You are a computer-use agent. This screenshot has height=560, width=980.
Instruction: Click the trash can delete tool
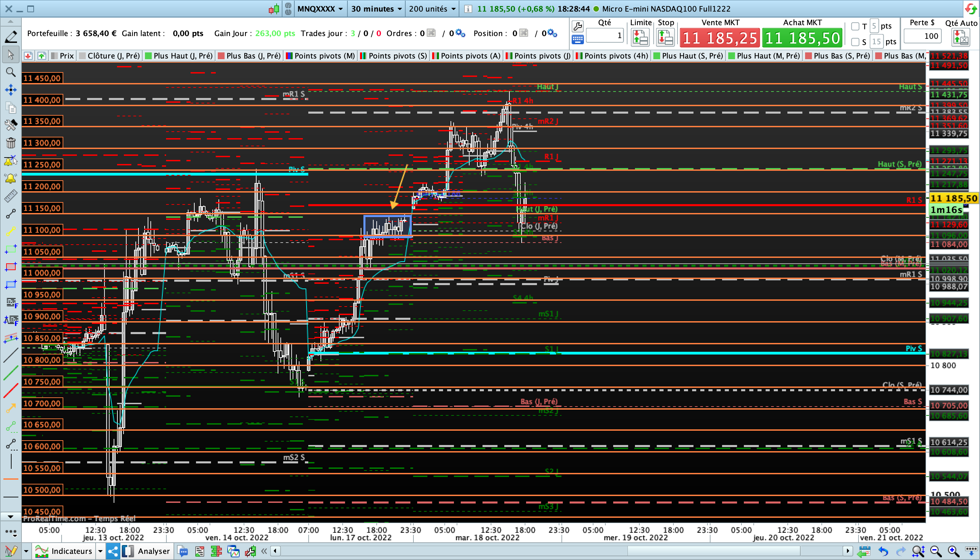tap(11, 143)
